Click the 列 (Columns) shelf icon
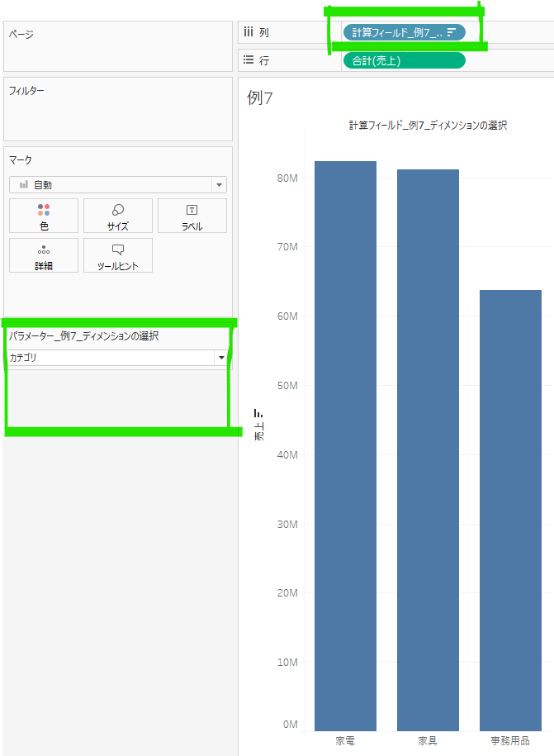 (248, 32)
